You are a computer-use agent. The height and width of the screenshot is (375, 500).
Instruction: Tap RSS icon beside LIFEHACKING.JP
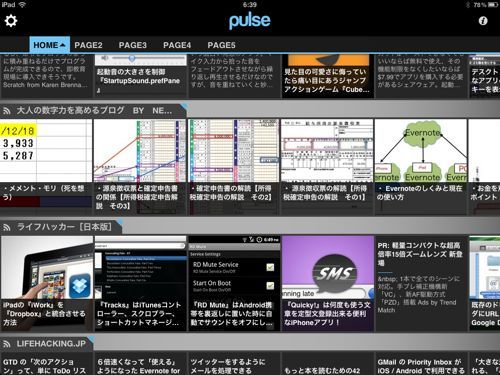click(x=6, y=344)
